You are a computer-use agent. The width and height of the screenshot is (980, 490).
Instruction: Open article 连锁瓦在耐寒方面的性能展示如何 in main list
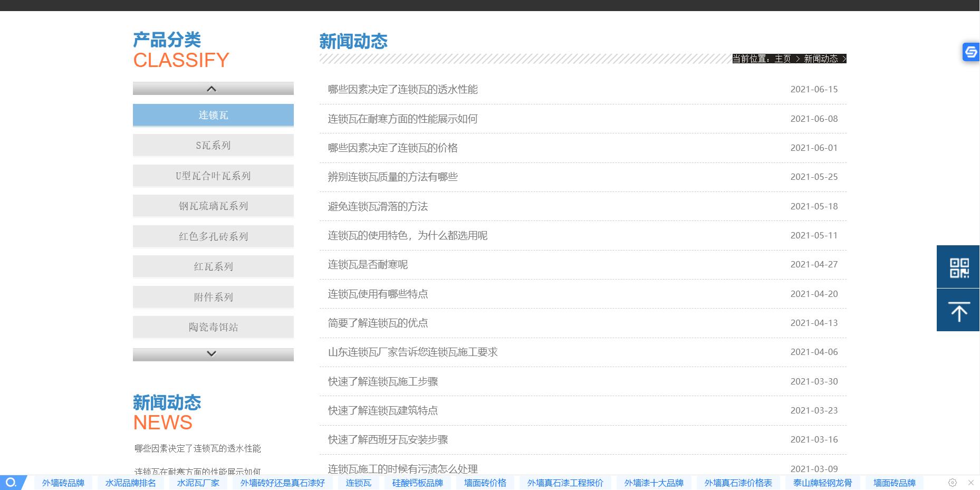[x=403, y=119]
